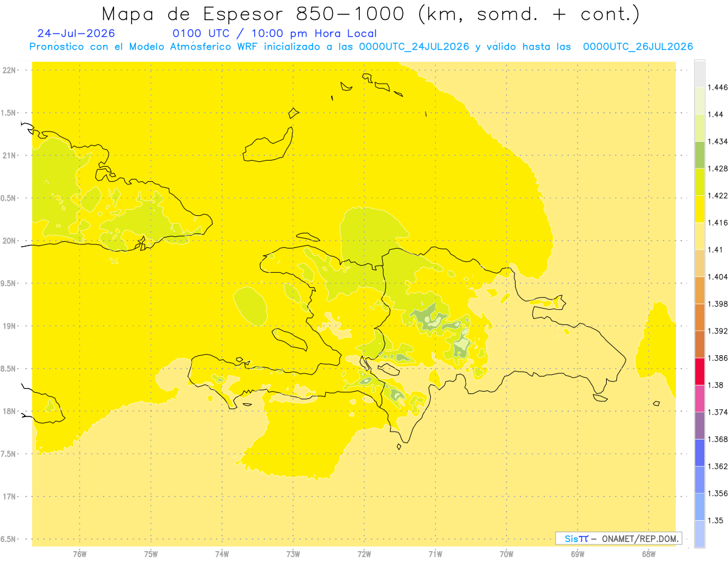This screenshot has height=562, width=728.
Task: Pick the purple swatch between 1.374 and 1.368
Action: click(x=699, y=425)
